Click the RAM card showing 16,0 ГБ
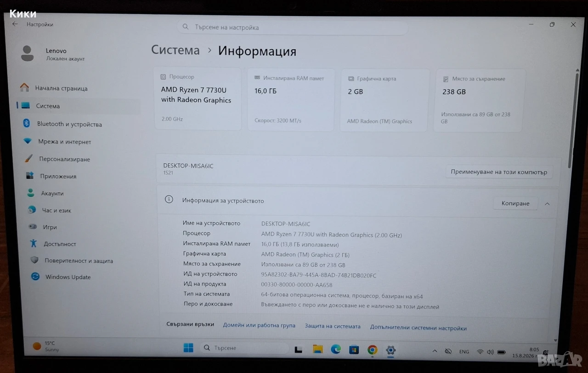Viewport: 588px width, 373px height. 290,99
